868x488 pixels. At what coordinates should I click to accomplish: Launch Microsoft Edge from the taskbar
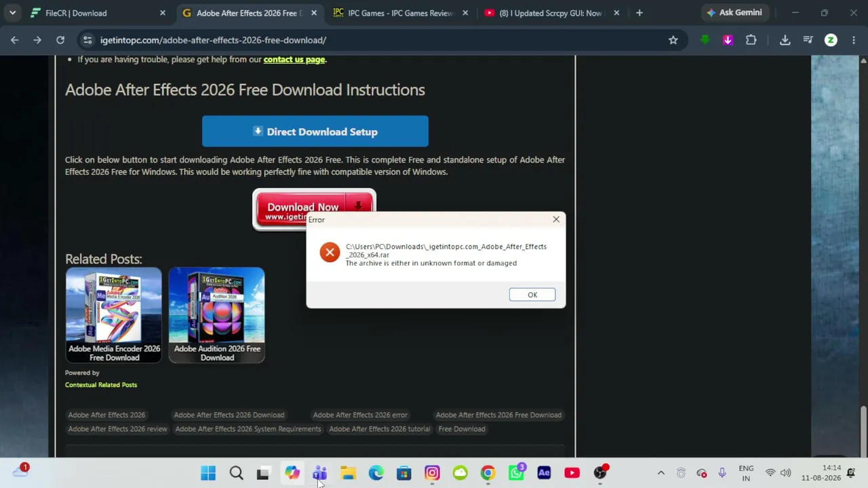(376, 473)
